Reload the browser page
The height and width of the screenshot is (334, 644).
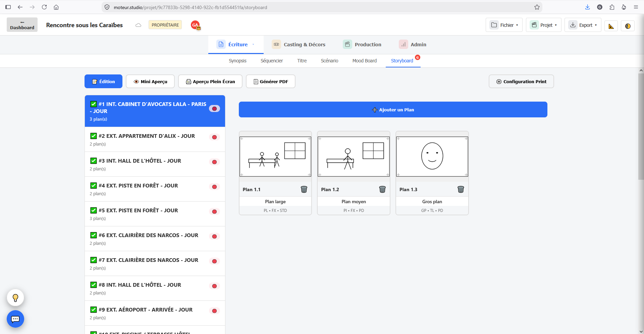click(x=44, y=7)
